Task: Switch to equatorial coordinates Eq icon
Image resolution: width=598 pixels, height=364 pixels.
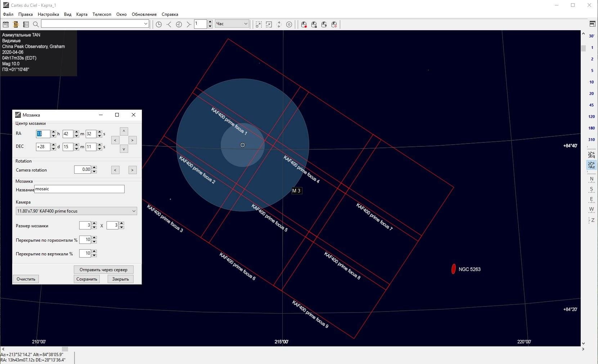Action: pyautogui.click(x=592, y=154)
